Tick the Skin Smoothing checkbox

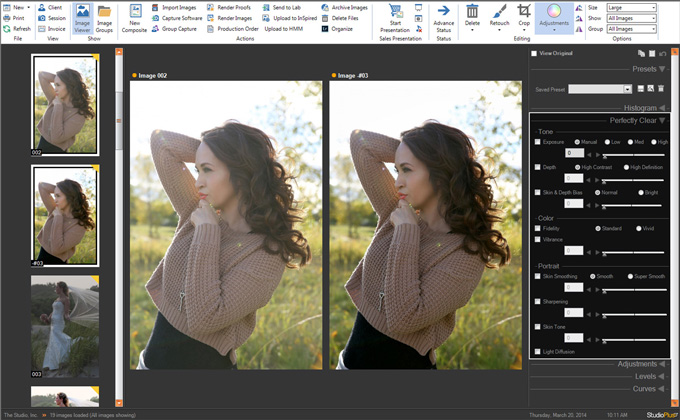pos(537,275)
